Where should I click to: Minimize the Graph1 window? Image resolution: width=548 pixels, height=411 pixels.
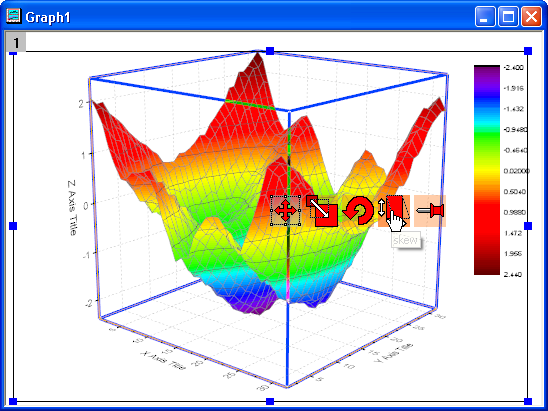(484, 16)
